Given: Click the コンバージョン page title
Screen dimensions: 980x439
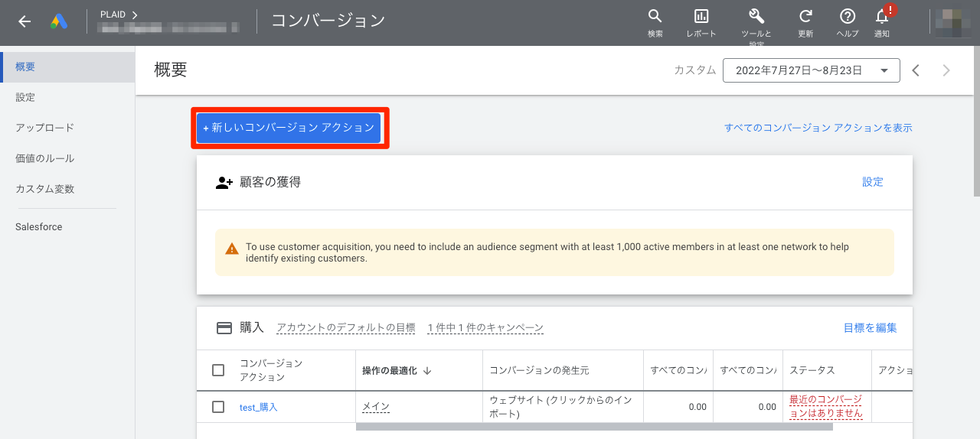Looking at the screenshot, I should click(328, 21).
